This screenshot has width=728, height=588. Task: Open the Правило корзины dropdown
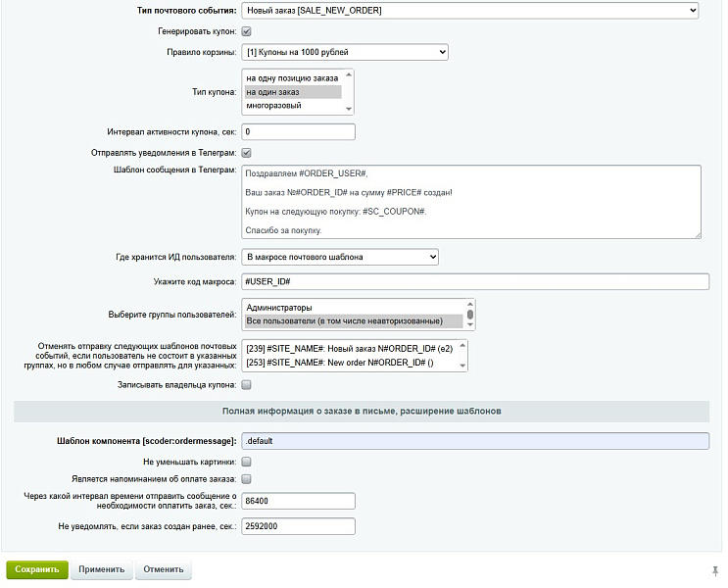pyautogui.click(x=345, y=52)
